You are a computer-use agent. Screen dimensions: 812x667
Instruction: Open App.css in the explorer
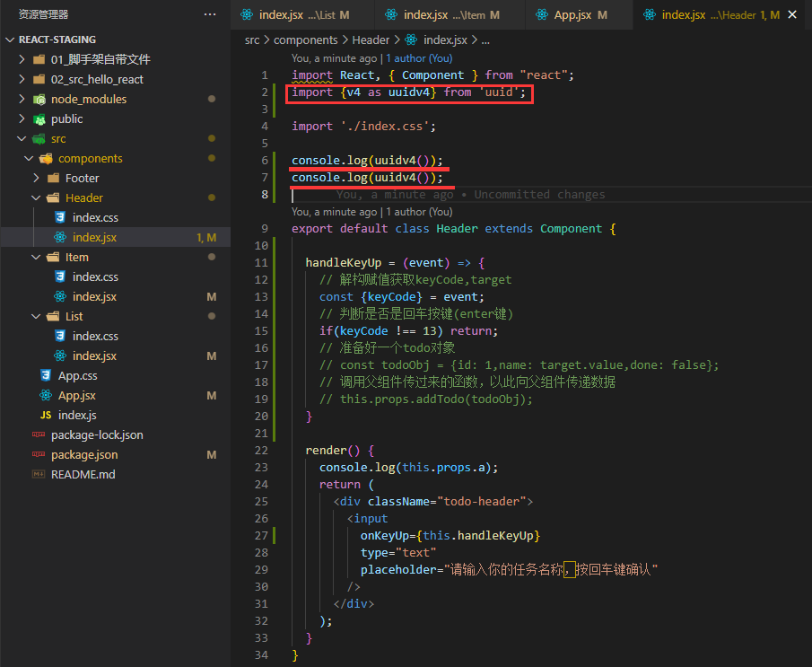click(x=78, y=375)
